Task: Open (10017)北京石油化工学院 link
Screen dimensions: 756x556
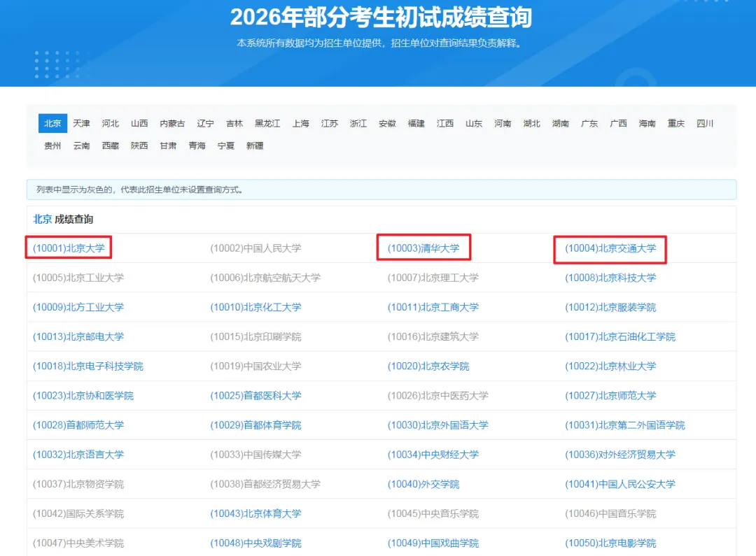Action: pyautogui.click(x=620, y=336)
